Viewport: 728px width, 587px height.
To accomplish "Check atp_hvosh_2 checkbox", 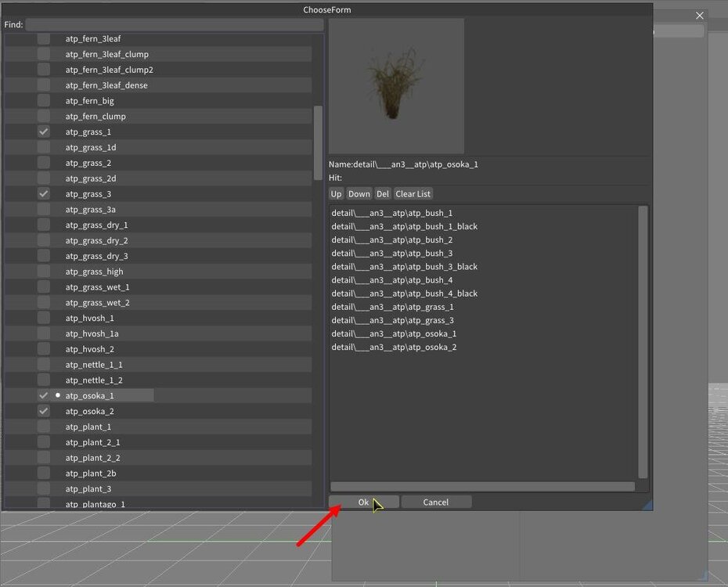I will (x=44, y=349).
